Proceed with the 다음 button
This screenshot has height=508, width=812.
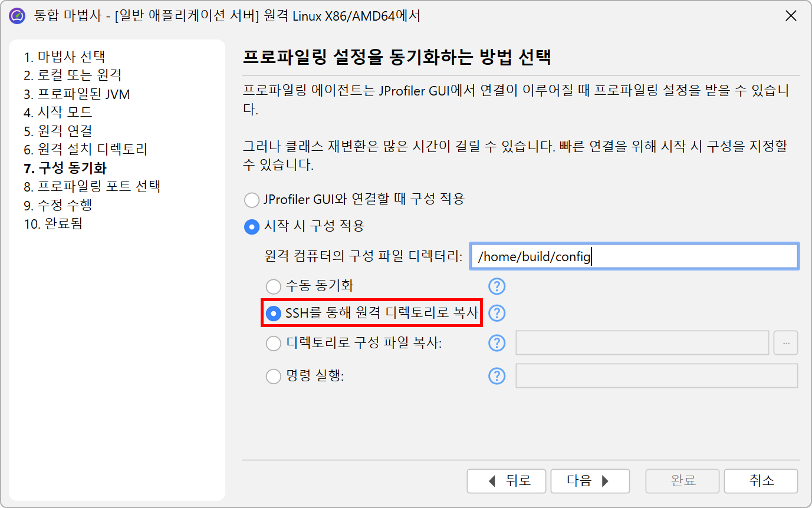point(590,481)
